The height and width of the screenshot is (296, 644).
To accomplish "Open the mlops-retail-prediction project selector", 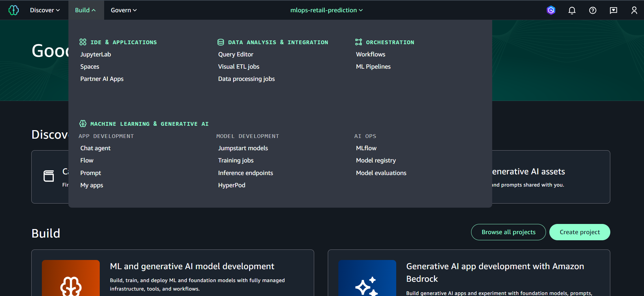I will (x=326, y=10).
